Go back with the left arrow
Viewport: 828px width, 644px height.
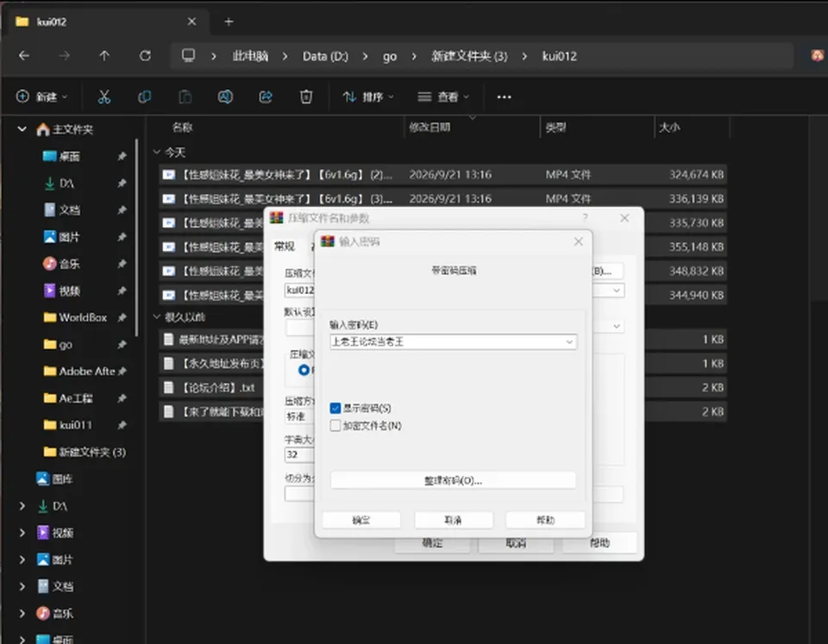click(x=24, y=55)
